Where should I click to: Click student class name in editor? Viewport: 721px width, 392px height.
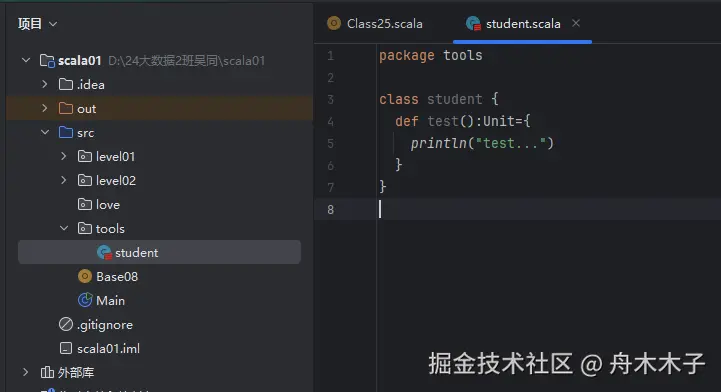pos(454,99)
